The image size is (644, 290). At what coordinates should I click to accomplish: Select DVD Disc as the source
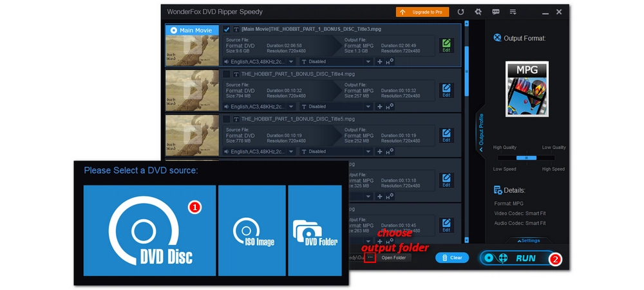(149, 231)
